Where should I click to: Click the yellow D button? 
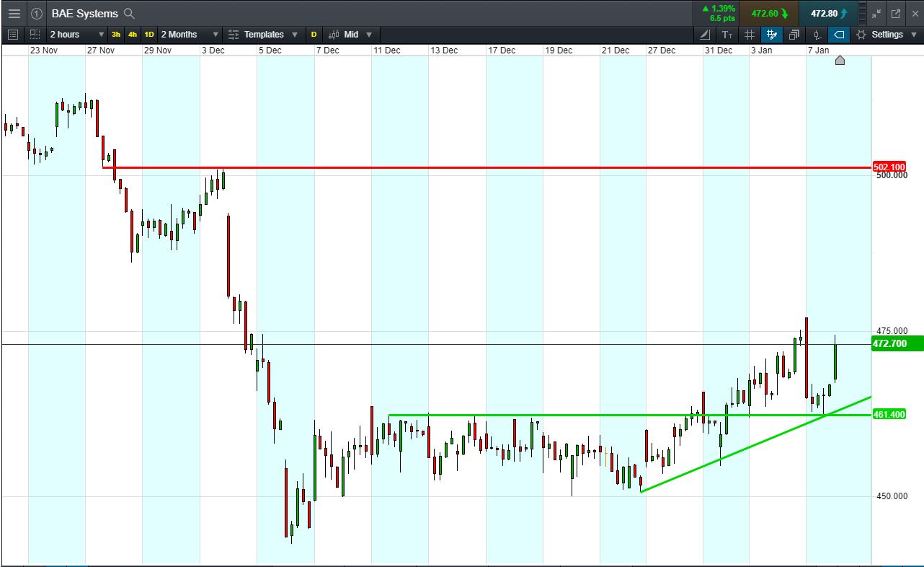tap(314, 35)
